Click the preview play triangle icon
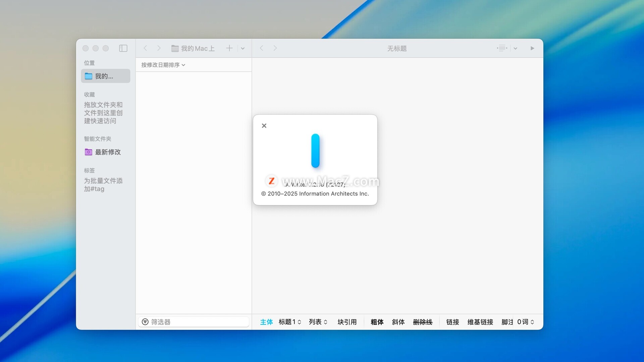The image size is (644, 362). click(532, 48)
